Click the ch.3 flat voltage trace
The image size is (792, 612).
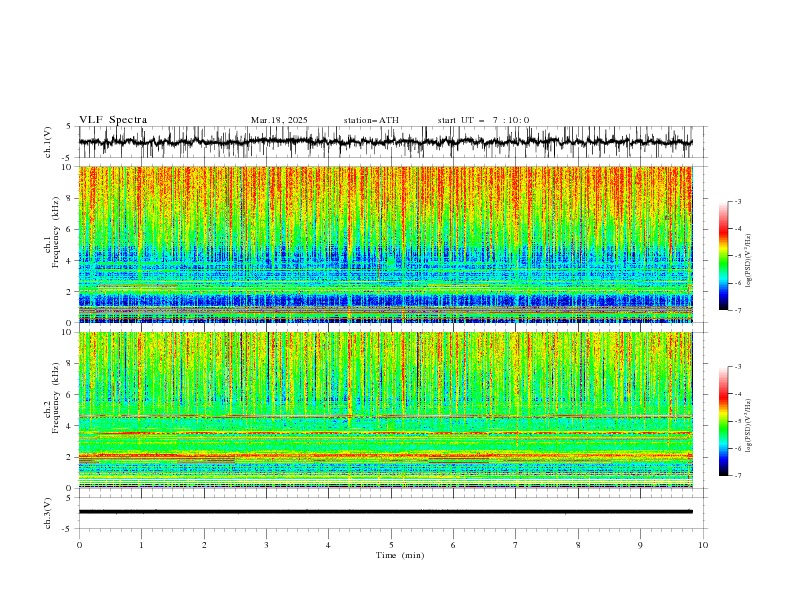point(385,512)
